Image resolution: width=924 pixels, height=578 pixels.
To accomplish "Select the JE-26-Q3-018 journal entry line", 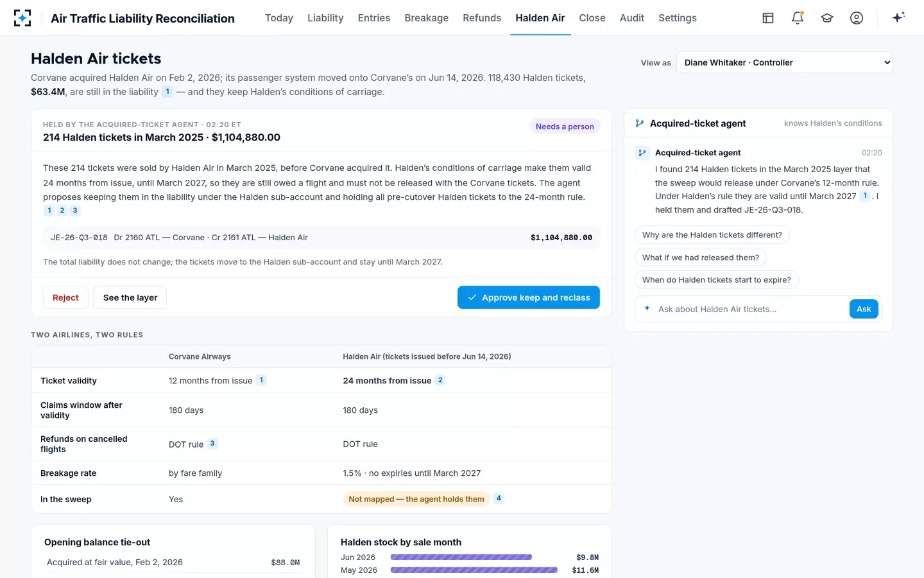I will point(321,238).
